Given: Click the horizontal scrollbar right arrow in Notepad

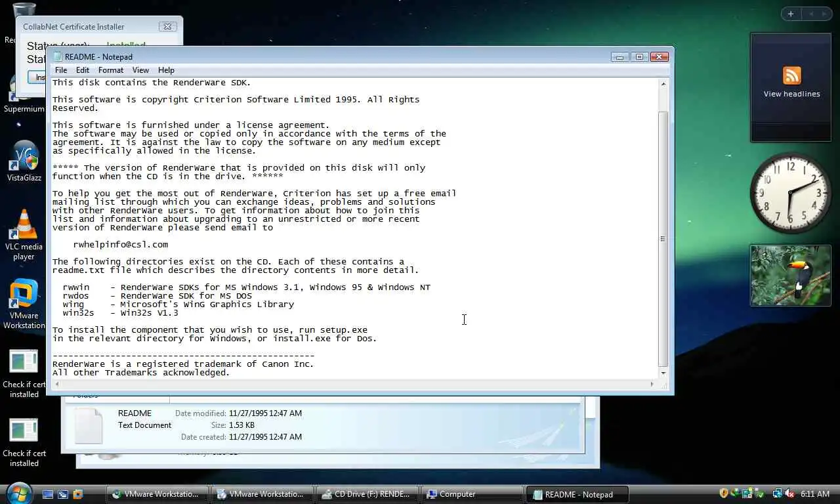Looking at the screenshot, I should tap(652, 384).
